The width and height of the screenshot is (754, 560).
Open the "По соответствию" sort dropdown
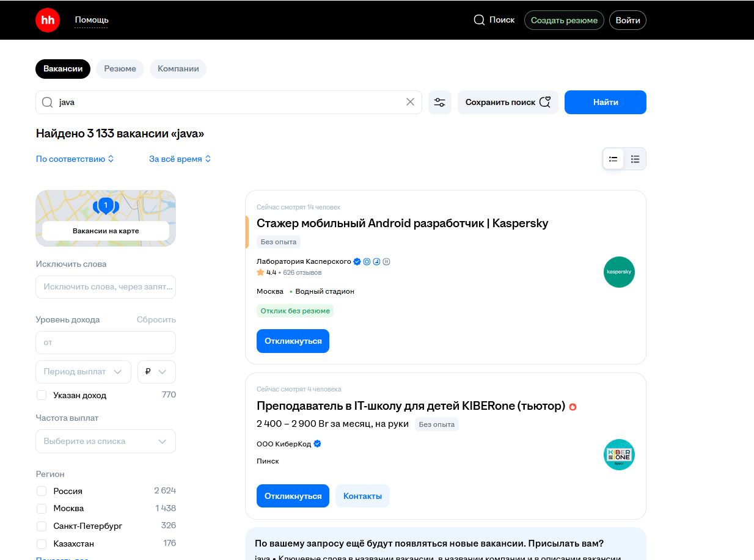click(x=75, y=159)
